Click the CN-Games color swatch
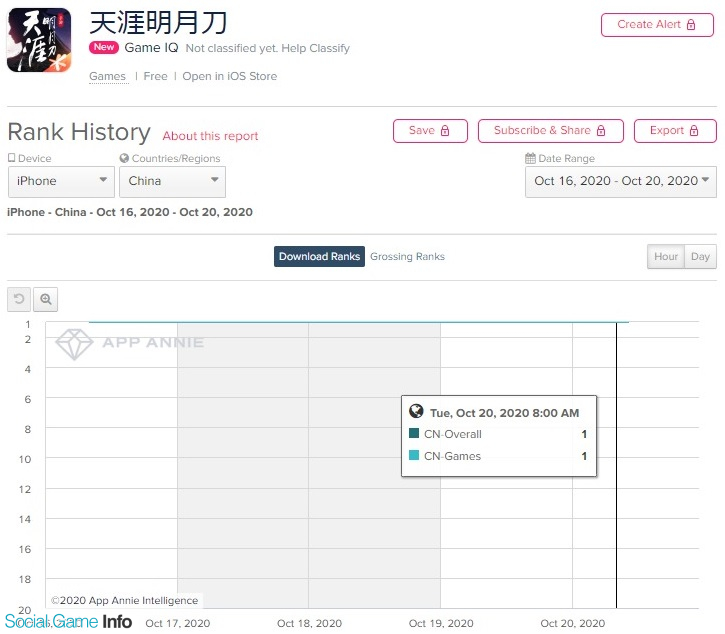The image size is (725, 634). point(414,455)
